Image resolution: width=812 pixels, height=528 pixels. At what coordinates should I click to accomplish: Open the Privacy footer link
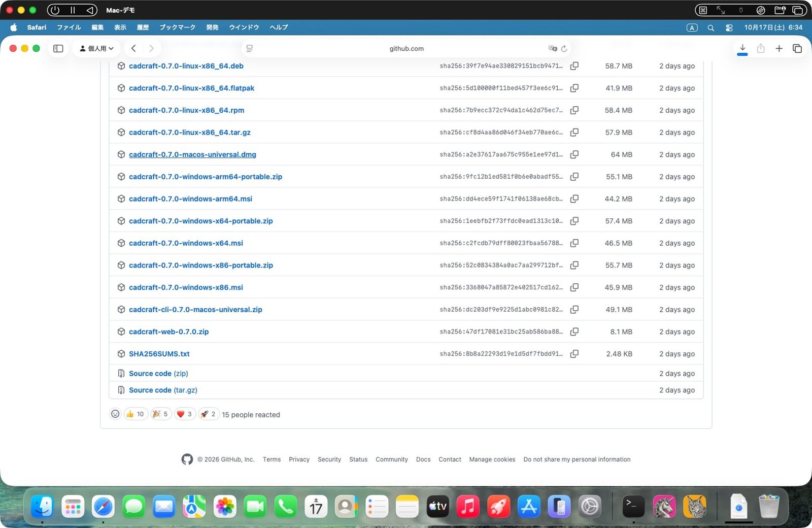(x=299, y=459)
